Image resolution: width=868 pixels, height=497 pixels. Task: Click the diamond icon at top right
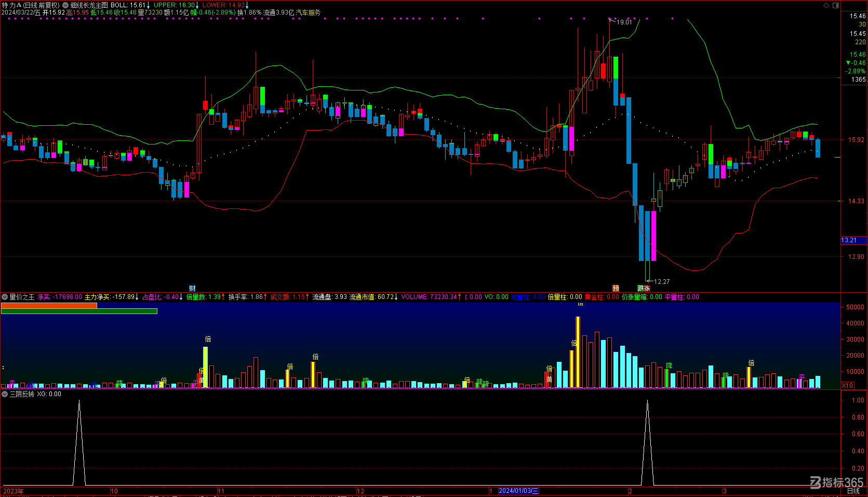pos(826,5)
